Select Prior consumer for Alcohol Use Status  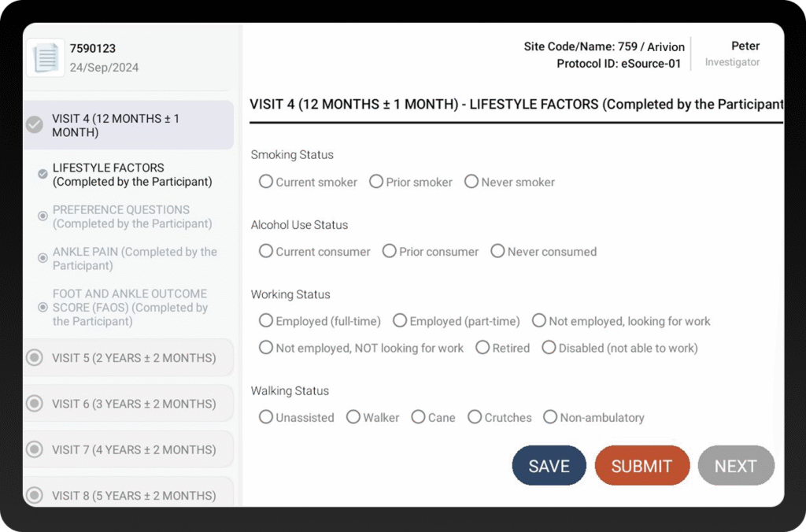point(390,251)
